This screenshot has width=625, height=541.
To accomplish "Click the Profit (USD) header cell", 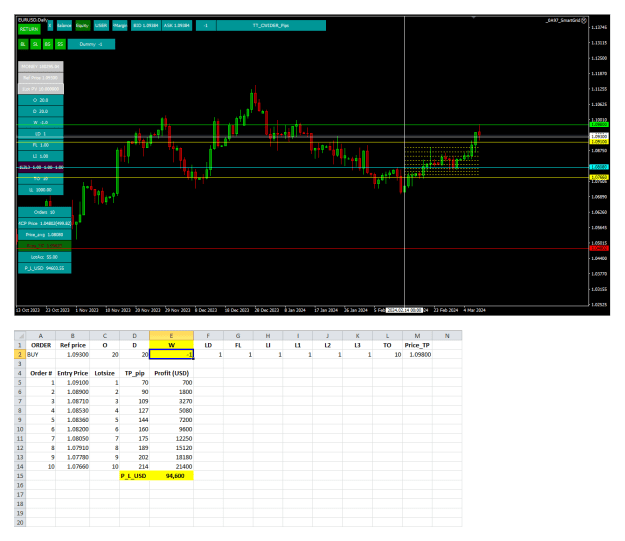I will [x=171, y=373].
